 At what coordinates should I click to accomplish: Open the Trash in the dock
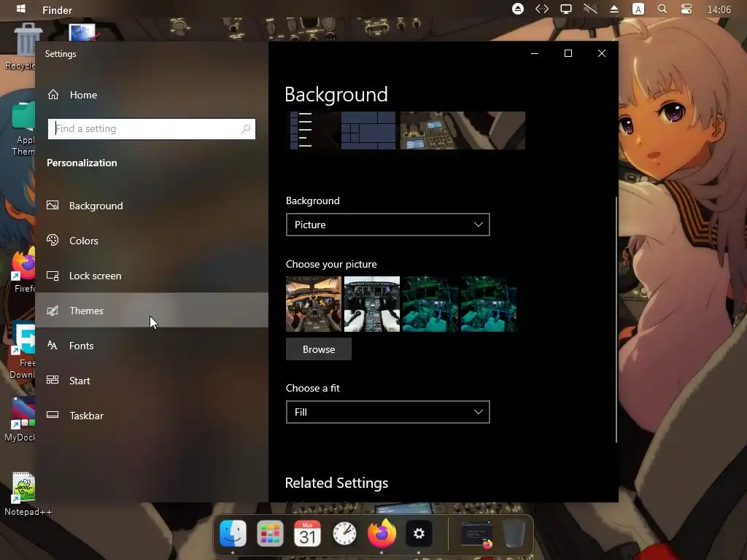coord(514,534)
